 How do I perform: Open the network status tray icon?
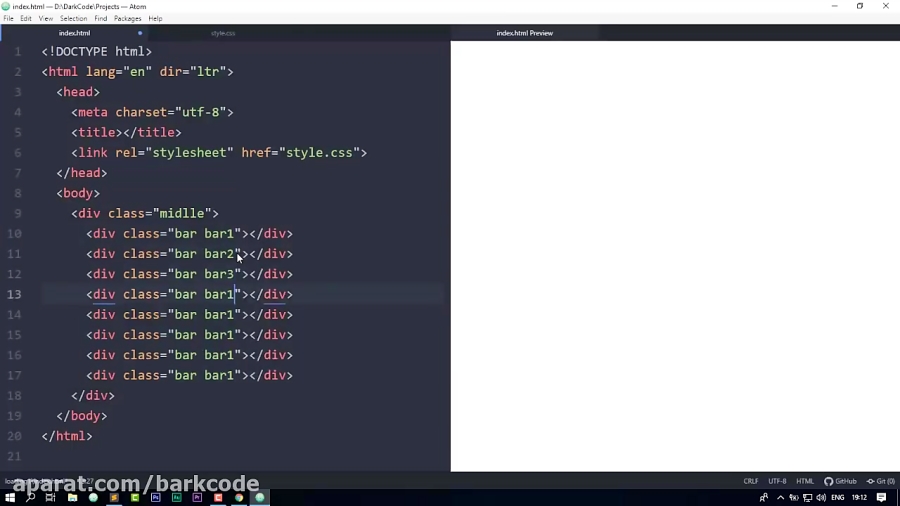coord(808,497)
